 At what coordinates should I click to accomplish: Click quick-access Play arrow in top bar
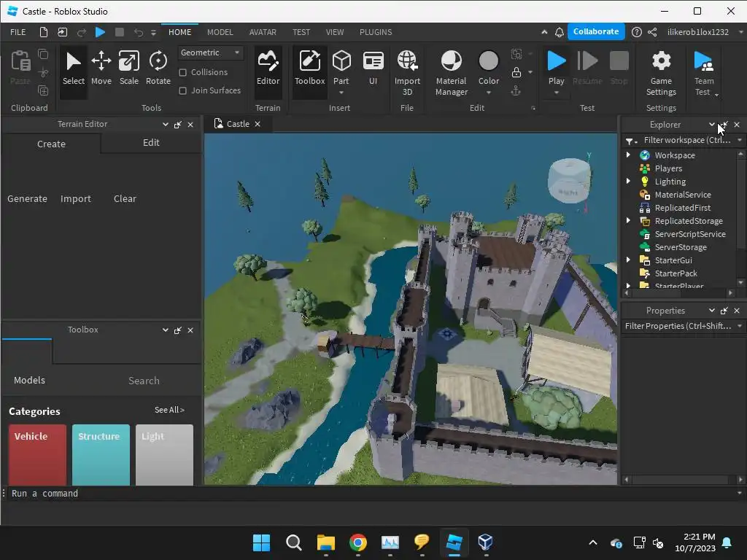[100, 32]
